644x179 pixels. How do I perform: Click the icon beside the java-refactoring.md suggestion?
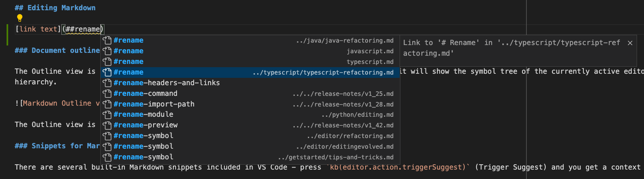tap(107, 40)
